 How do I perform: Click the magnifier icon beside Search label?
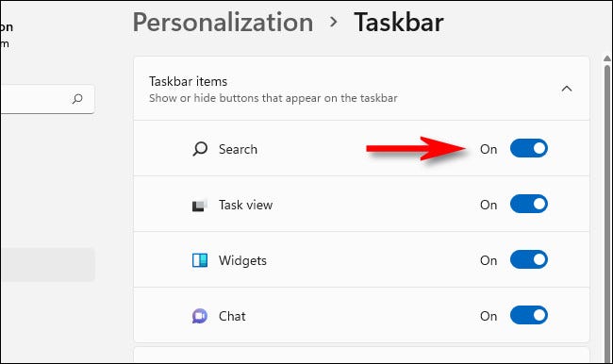click(200, 149)
